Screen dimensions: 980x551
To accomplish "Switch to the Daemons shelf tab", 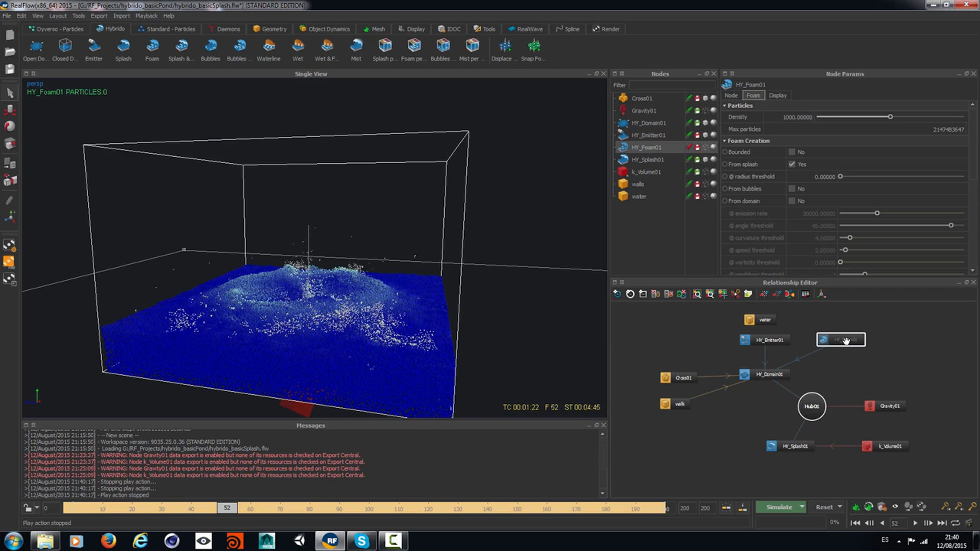I will pyautogui.click(x=224, y=29).
